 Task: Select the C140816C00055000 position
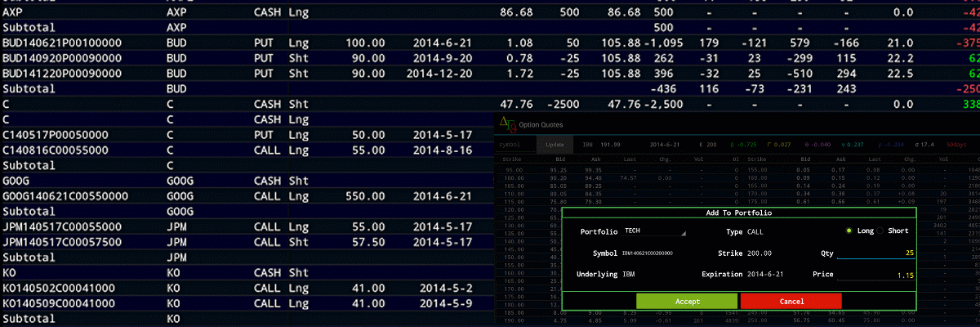click(x=54, y=151)
